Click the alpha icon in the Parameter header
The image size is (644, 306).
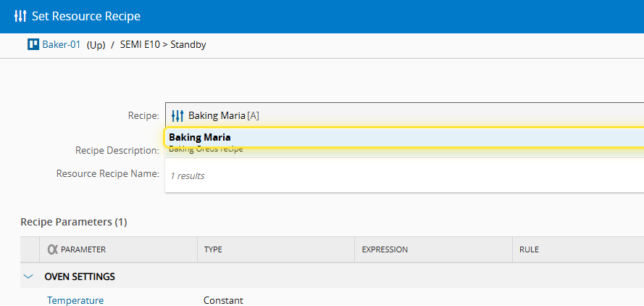(x=52, y=249)
